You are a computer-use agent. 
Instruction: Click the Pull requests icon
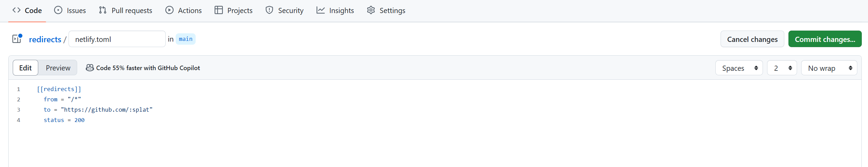(x=103, y=10)
